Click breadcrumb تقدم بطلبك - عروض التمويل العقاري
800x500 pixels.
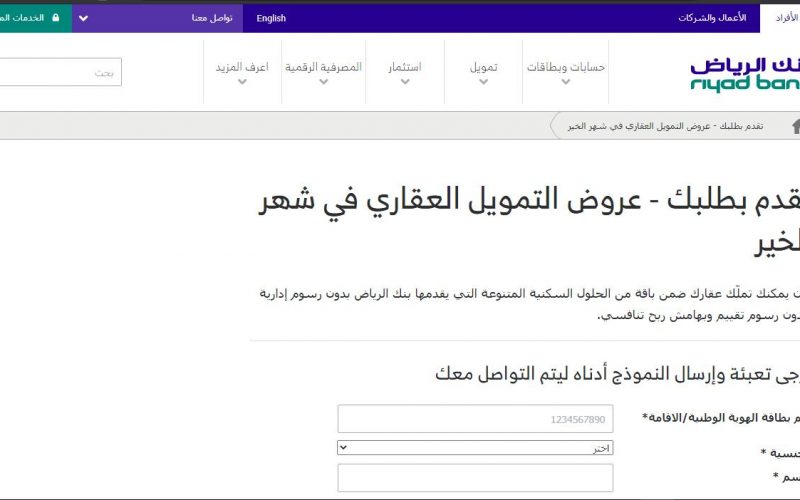pos(665,126)
